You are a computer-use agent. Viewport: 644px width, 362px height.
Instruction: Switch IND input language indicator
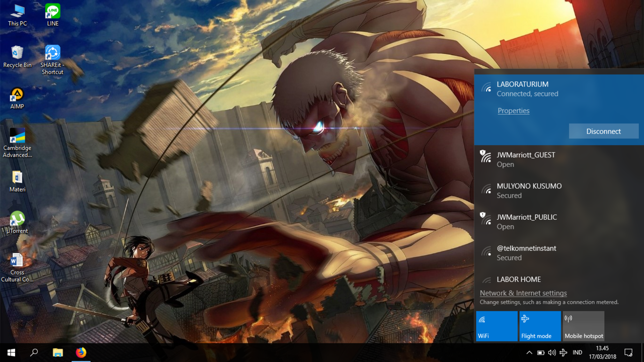pyautogui.click(x=578, y=352)
